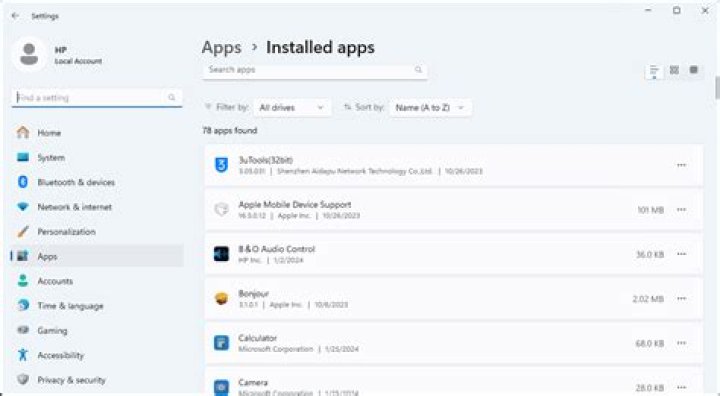The width and height of the screenshot is (720, 396).
Task: Click the magnifier icon in Search apps box
Action: coord(418,70)
